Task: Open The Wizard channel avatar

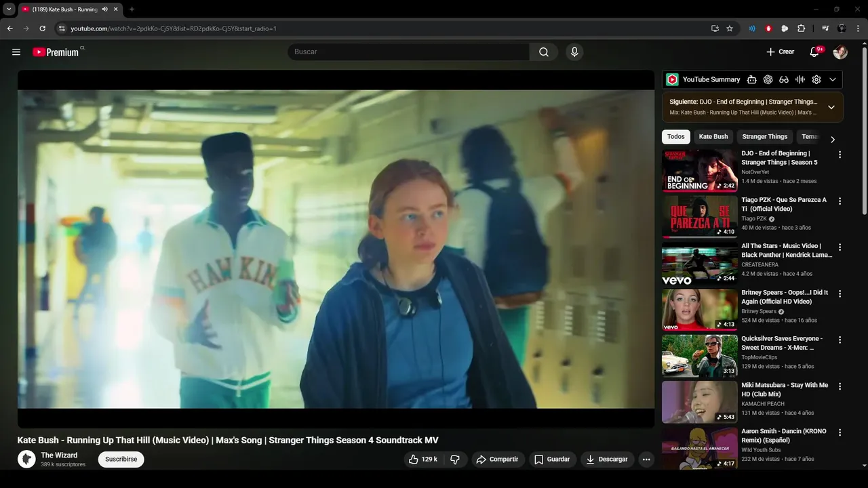Action: point(26,460)
